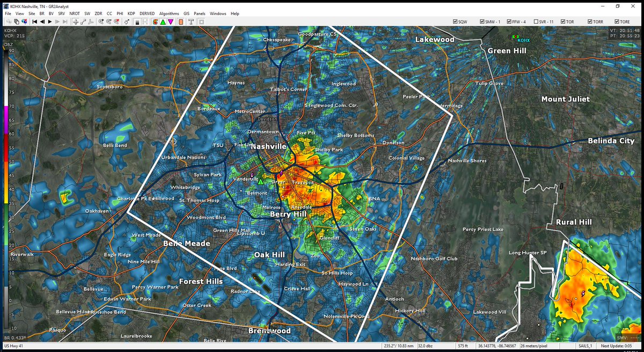Screen dimensions: 644x352
Task: Open the Algorithms menu
Action: (169, 13)
